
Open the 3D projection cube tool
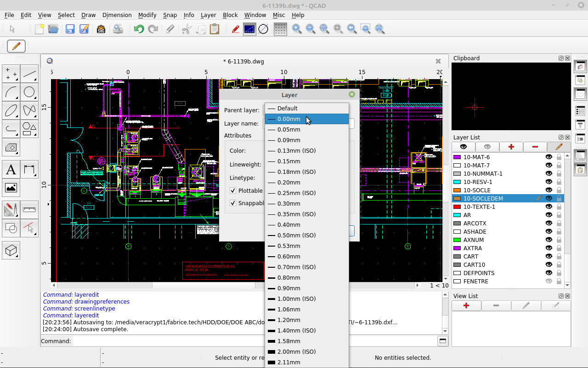pyautogui.click(x=11, y=251)
